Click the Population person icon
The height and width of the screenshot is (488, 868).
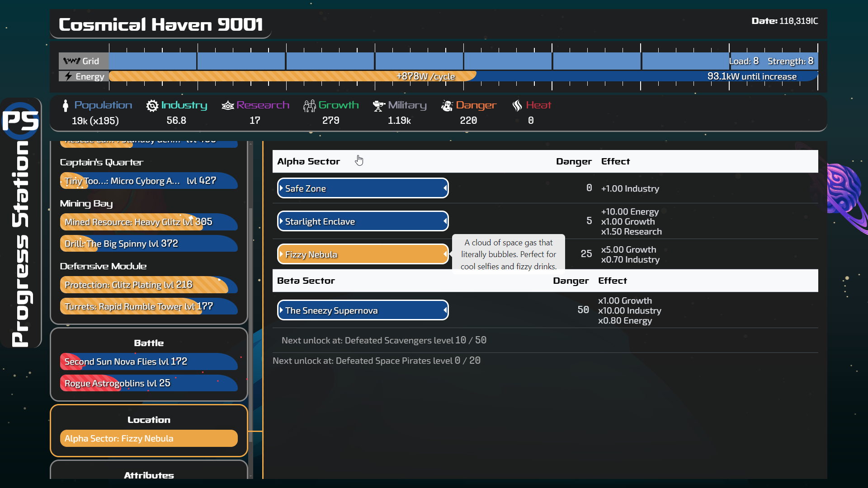(x=66, y=105)
